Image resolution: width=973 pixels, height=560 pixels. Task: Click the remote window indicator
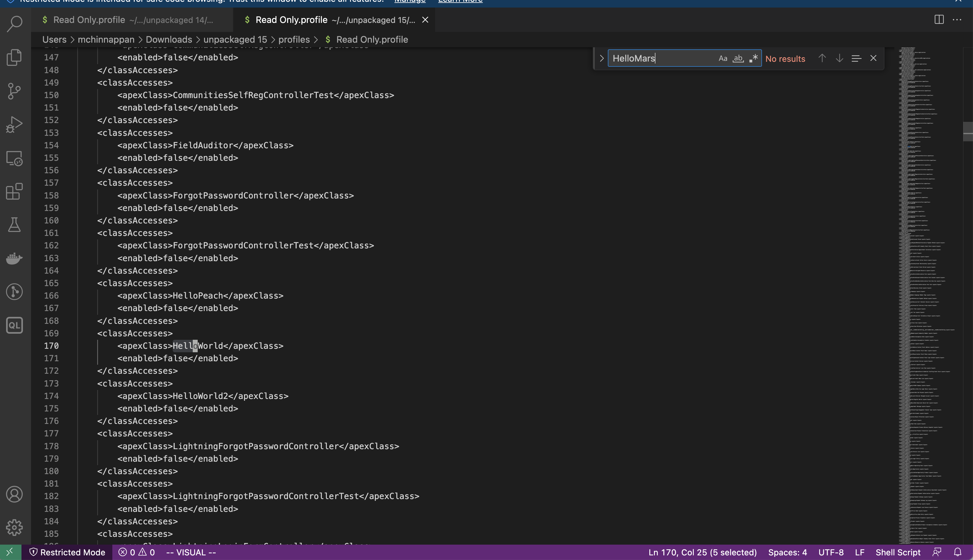pos(10,552)
